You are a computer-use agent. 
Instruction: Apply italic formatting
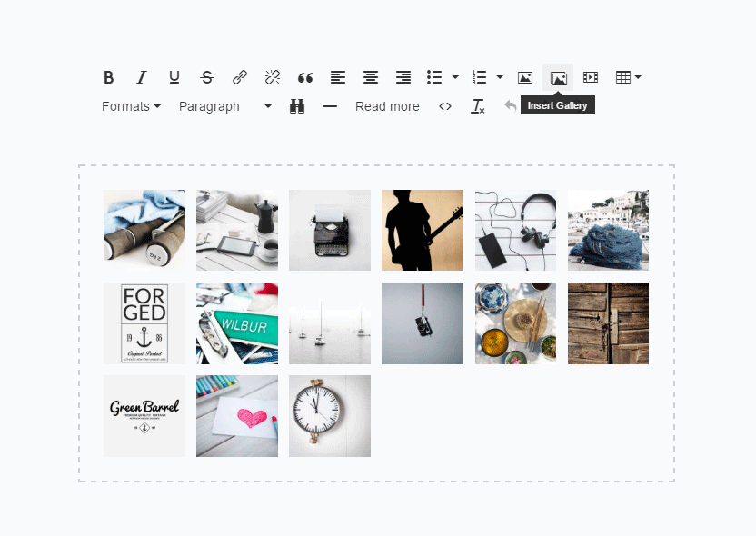(141, 77)
